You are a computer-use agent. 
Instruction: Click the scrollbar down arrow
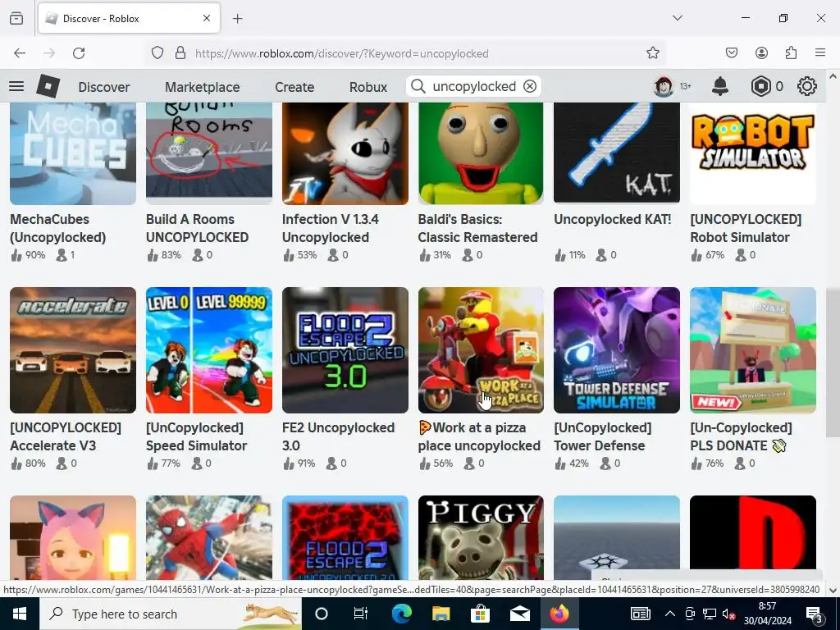(833, 591)
